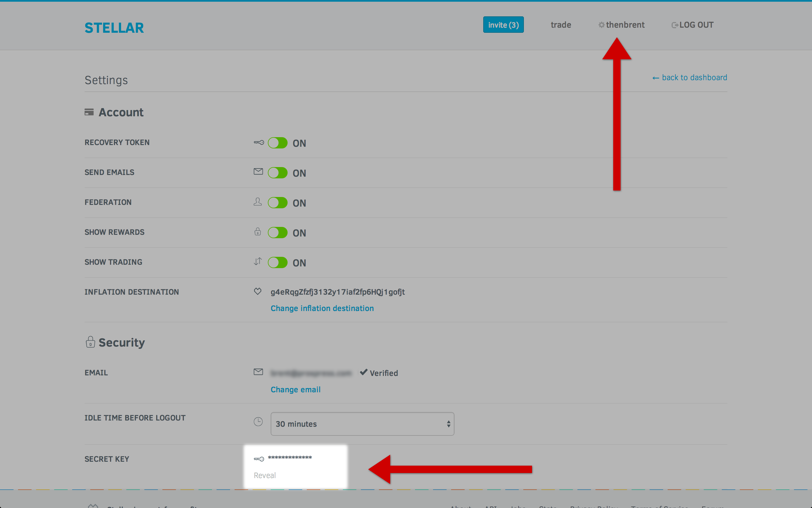Go back to dashboard link
Viewport: 812px width, 508px height.
pos(690,78)
